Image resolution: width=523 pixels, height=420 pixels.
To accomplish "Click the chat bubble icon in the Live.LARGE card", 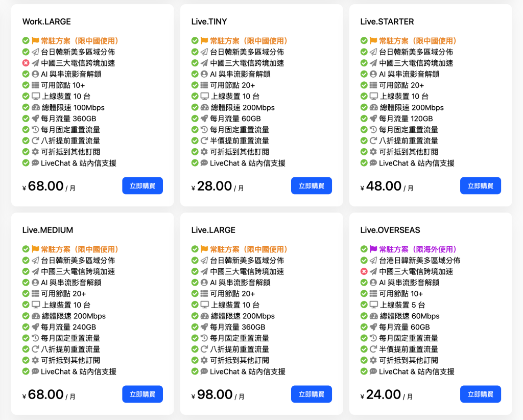I will pyautogui.click(x=204, y=371).
